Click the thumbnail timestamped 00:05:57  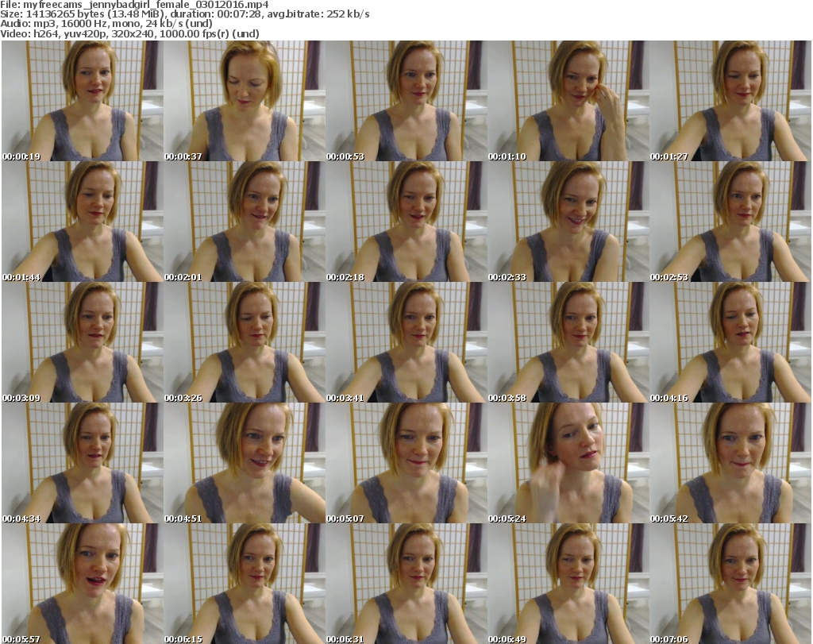click(83, 584)
